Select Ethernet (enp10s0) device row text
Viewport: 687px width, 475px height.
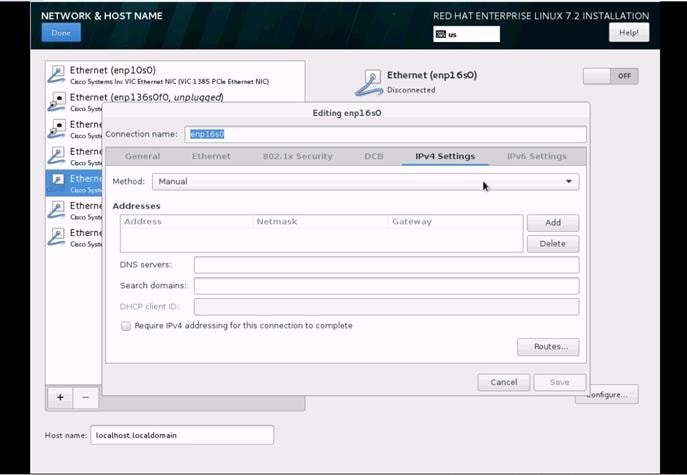[x=113, y=71]
